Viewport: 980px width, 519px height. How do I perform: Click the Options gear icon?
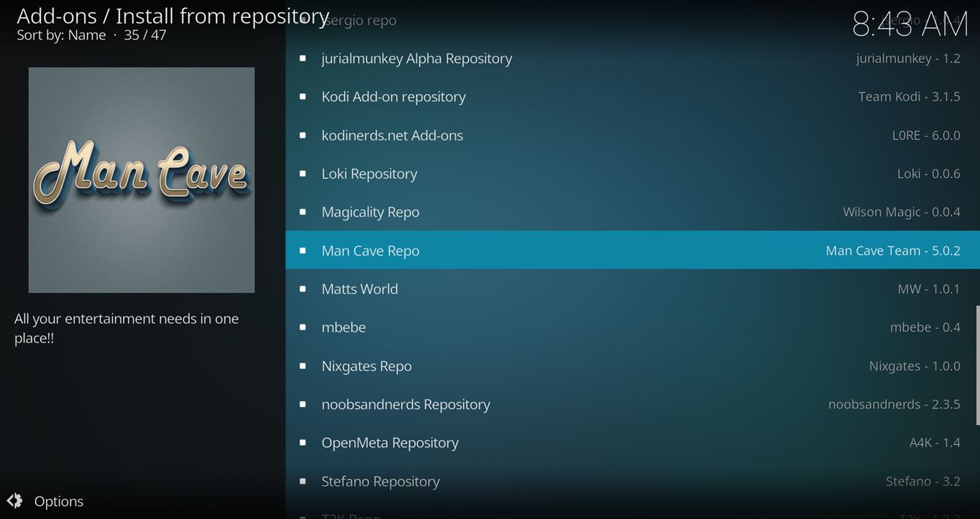point(14,501)
